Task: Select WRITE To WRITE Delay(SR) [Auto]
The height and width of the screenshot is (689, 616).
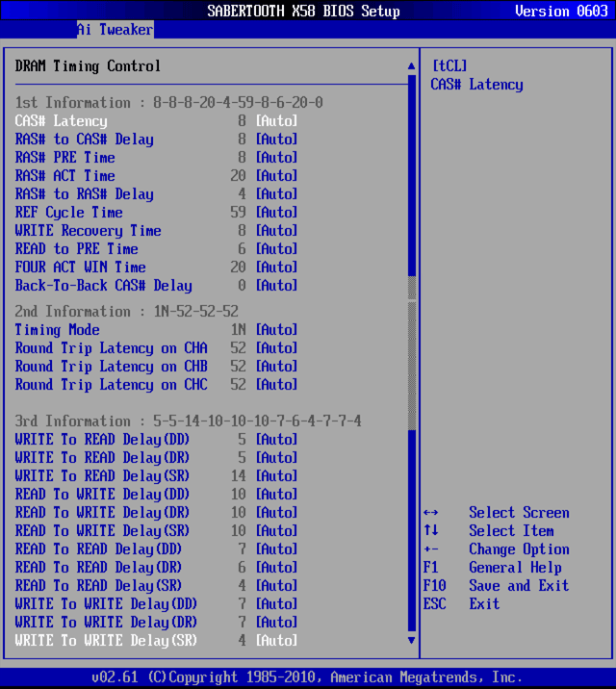Action: (276, 641)
